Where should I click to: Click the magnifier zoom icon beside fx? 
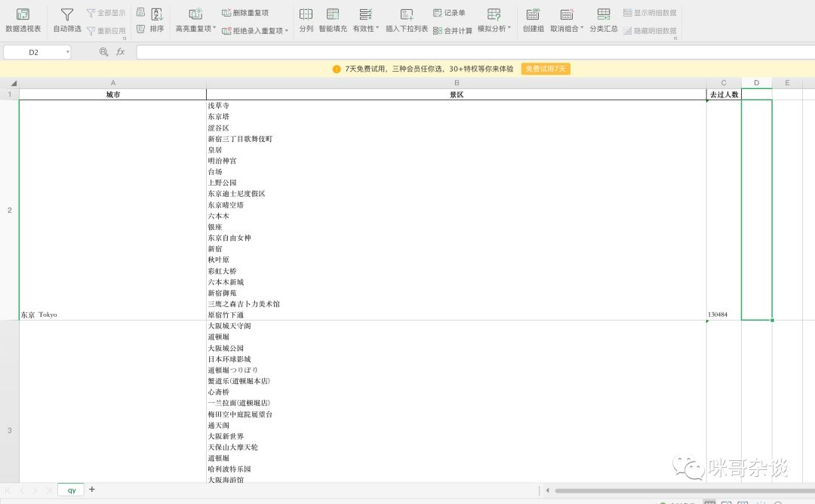click(103, 52)
